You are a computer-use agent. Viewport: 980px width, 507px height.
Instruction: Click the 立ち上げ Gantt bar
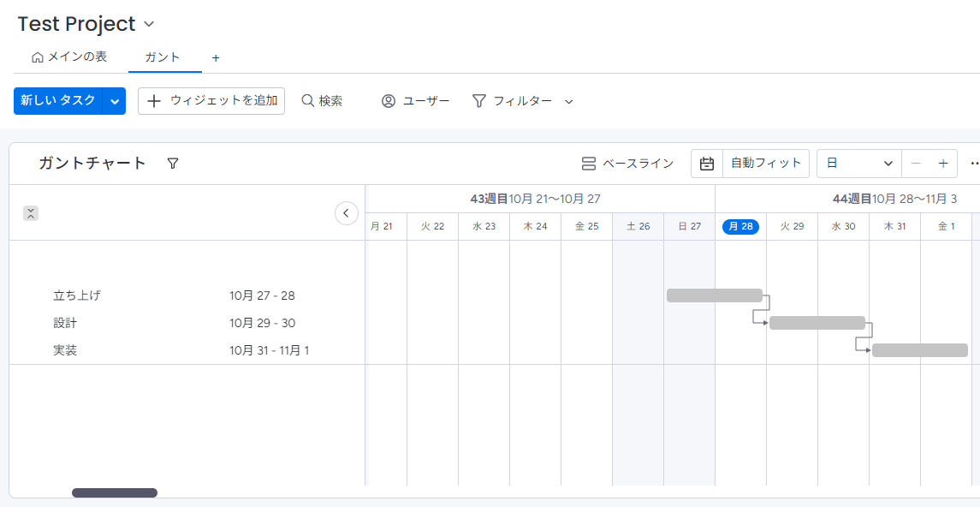715,295
